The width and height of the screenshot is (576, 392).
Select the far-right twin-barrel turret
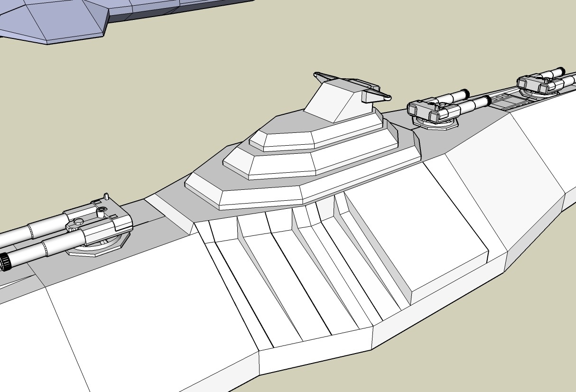click(x=541, y=82)
